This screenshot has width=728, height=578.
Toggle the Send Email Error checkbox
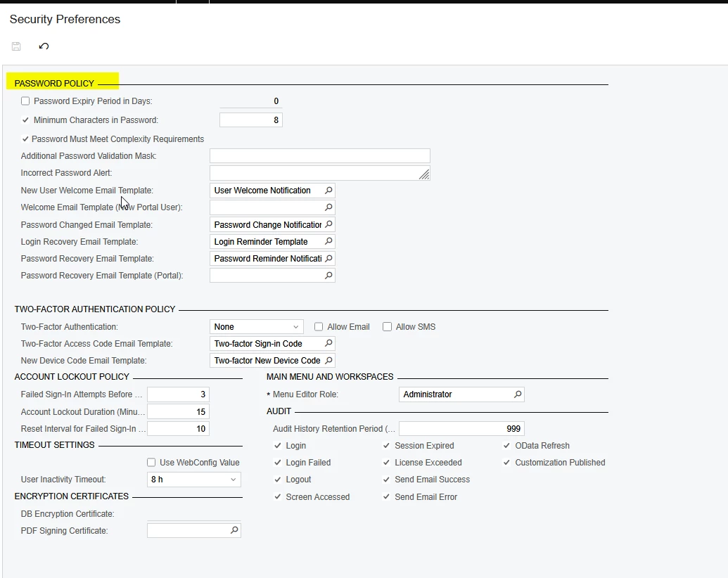(x=386, y=496)
